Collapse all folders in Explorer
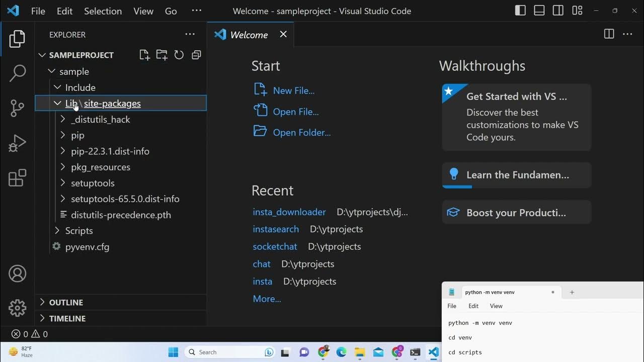 point(196,55)
